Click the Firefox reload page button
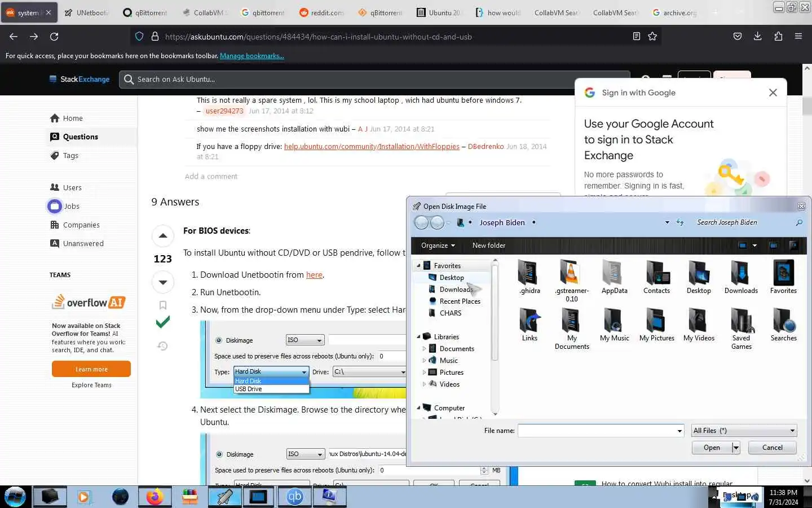Screen dimensions: 812x508 [54, 37]
